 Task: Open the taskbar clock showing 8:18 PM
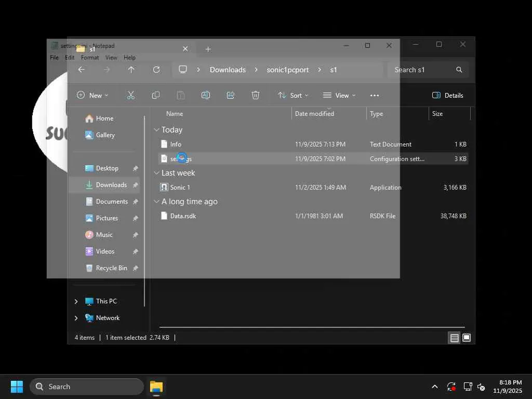508,387
